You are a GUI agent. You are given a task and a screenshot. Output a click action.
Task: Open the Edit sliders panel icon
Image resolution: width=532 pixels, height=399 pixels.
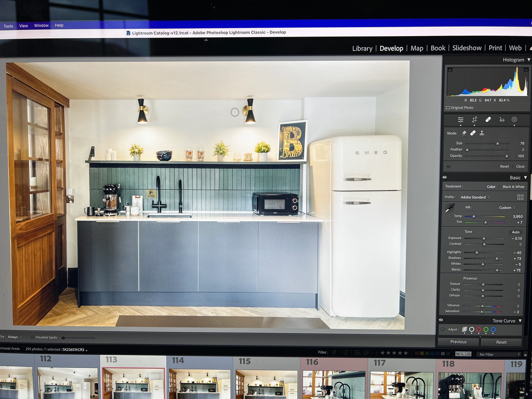461,120
